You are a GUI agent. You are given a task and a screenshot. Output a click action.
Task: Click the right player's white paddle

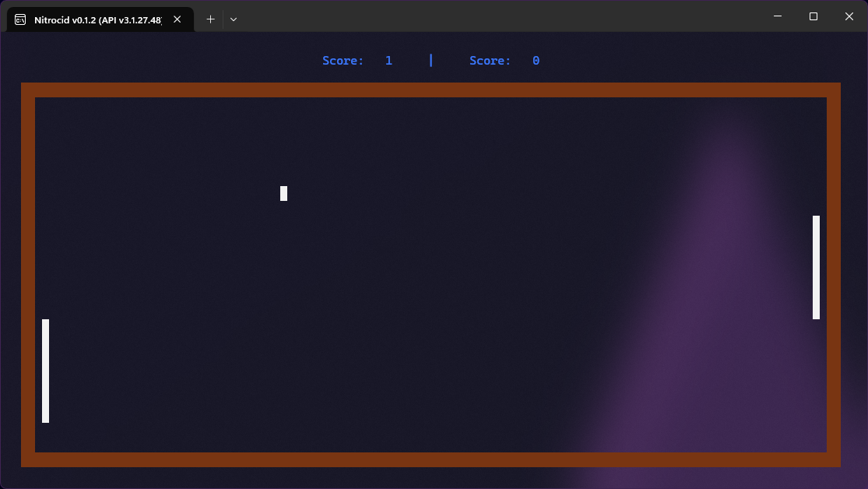coord(816,267)
